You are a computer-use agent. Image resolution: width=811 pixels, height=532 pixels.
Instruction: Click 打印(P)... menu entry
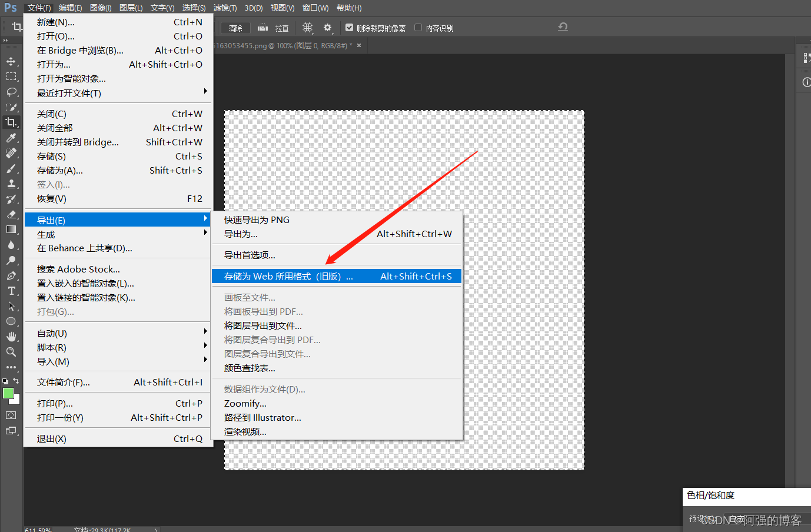[118, 403]
